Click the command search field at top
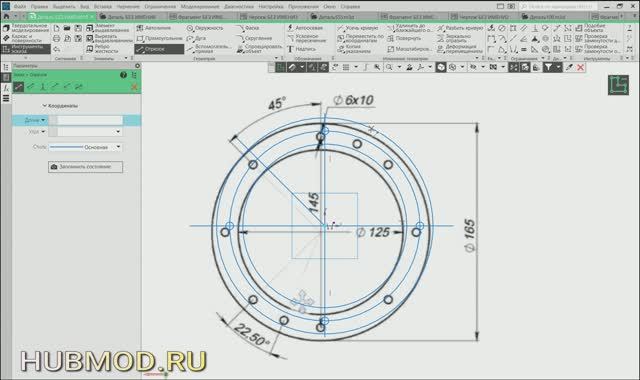The image size is (640, 380). coord(558,7)
